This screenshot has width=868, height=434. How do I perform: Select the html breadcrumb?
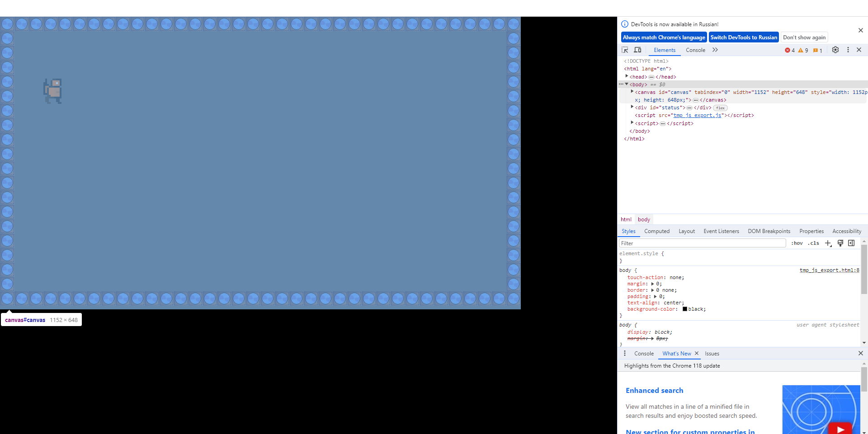(x=626, y=219)
